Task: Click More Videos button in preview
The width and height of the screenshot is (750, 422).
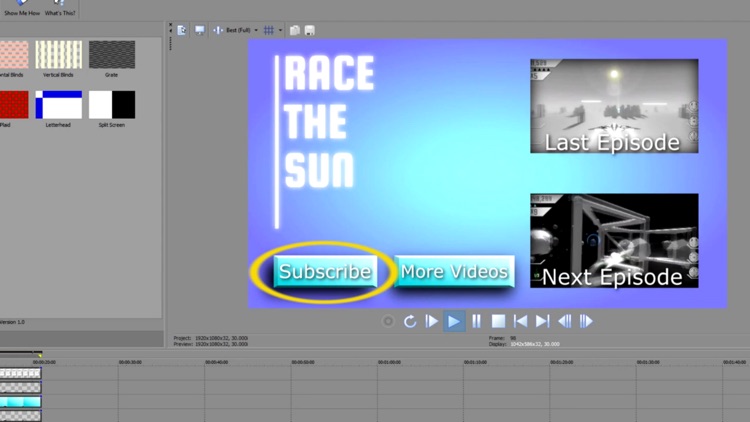Action: (454, 271)
